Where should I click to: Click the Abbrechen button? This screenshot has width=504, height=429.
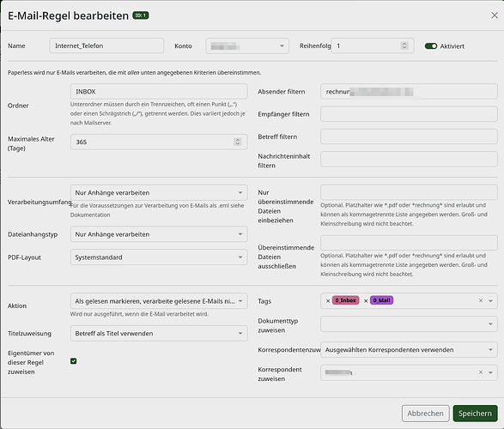click(x=425, y=414)
